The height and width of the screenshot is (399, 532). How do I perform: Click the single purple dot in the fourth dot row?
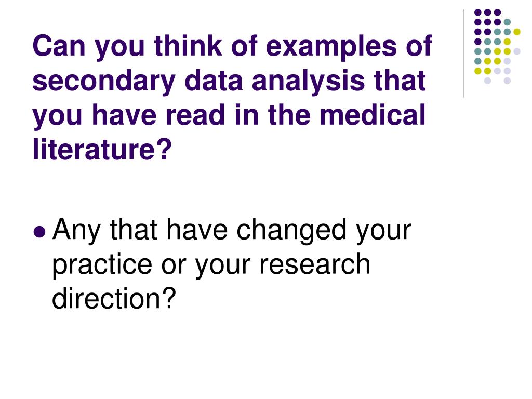(478, 42)
